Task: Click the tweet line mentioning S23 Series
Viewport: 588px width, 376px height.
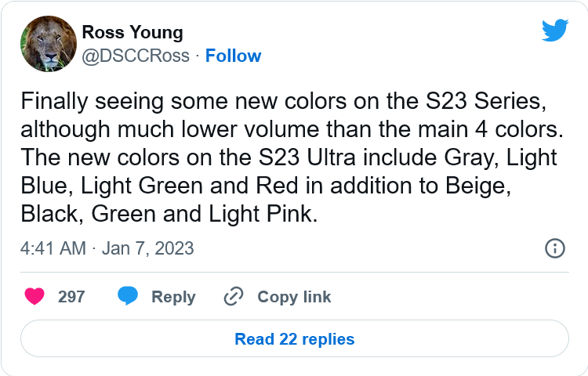Action: click(x=284, y=102)
